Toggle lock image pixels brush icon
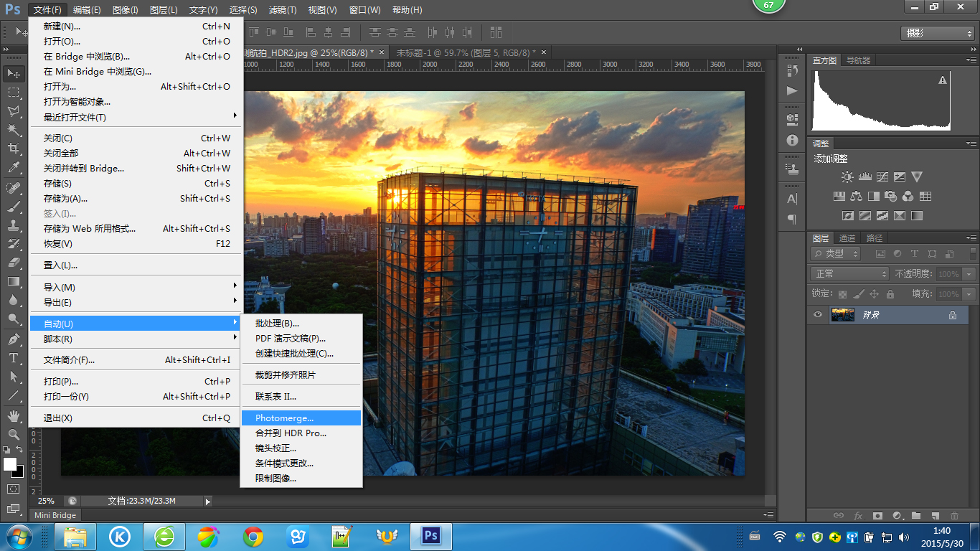 pos(858,294)
